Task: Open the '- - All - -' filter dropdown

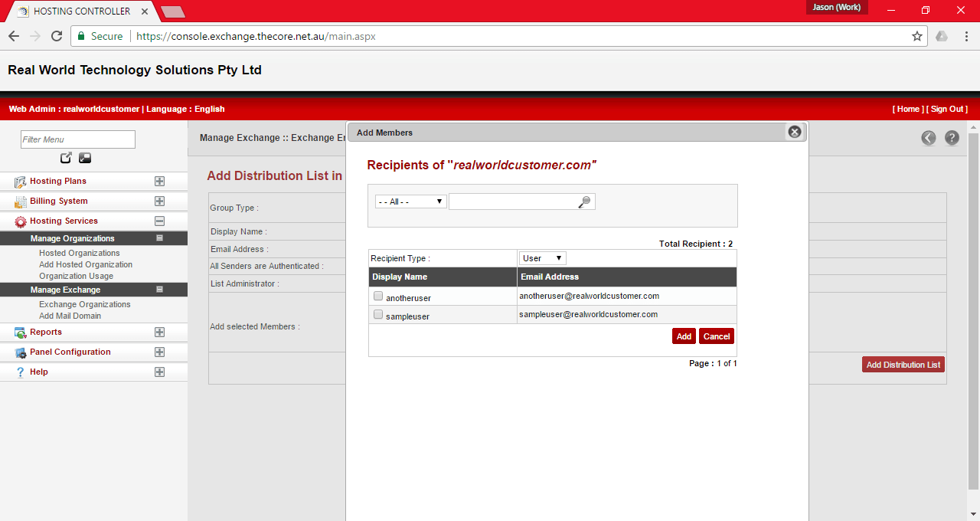Action: click(x=410, y=201)
